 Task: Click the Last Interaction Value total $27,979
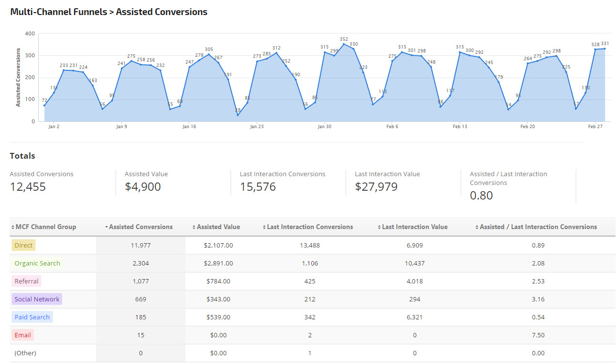tap(376, 187)
